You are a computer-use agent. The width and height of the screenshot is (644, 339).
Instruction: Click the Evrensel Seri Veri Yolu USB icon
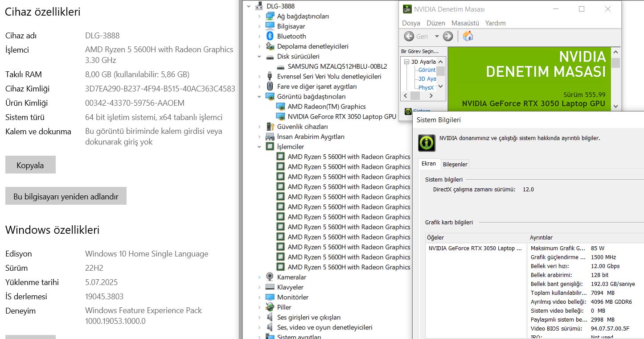point(270,76)
